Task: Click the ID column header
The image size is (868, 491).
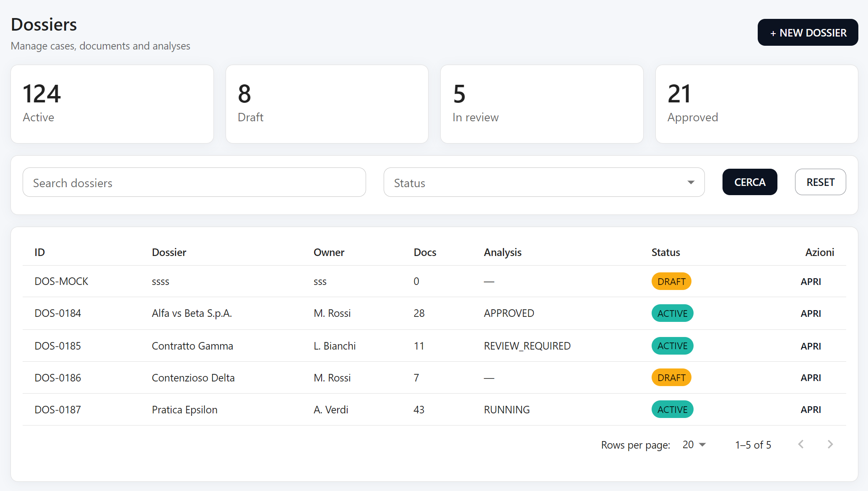Action: click(x=39, y=252)
